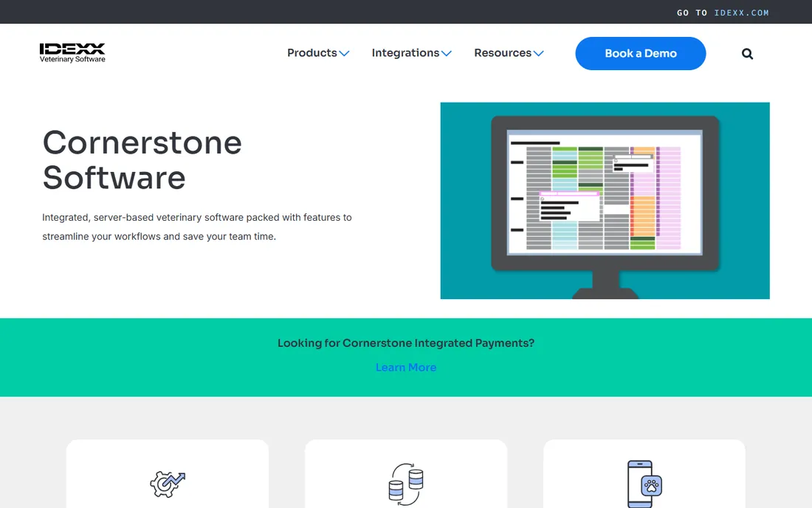Click the gear with arrow icon
This screenshot has height=508, width=812.
click(168, 484)
